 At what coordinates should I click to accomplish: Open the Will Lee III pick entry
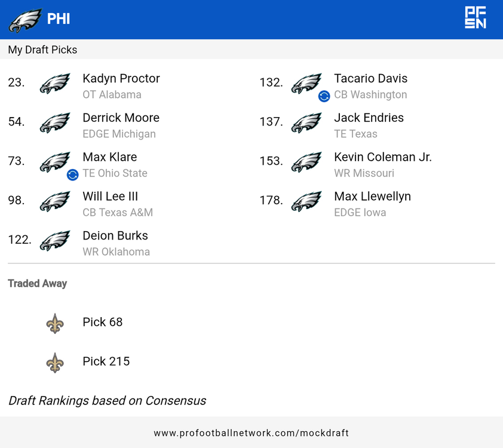tap(111, 197)
